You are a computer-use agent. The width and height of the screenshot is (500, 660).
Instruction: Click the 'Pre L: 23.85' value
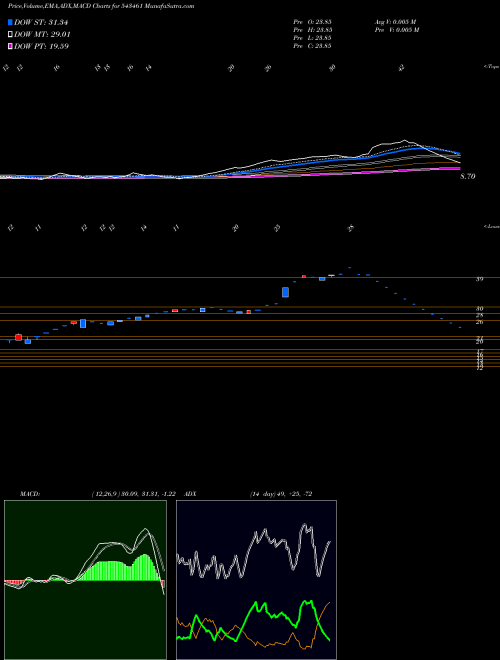(x=312, y=38)
